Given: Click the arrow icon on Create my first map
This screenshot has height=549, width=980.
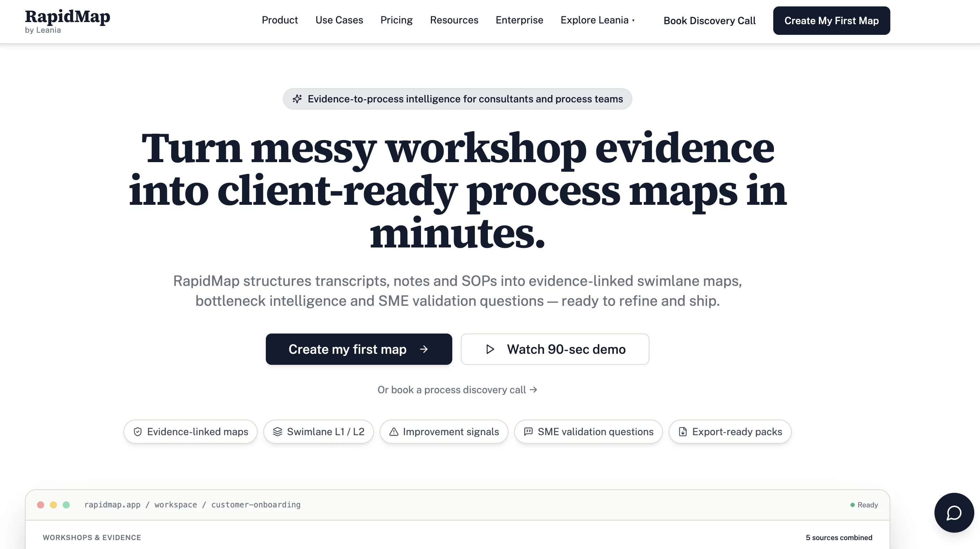Looking at the screenshot, I should click(x=424, y=349).
